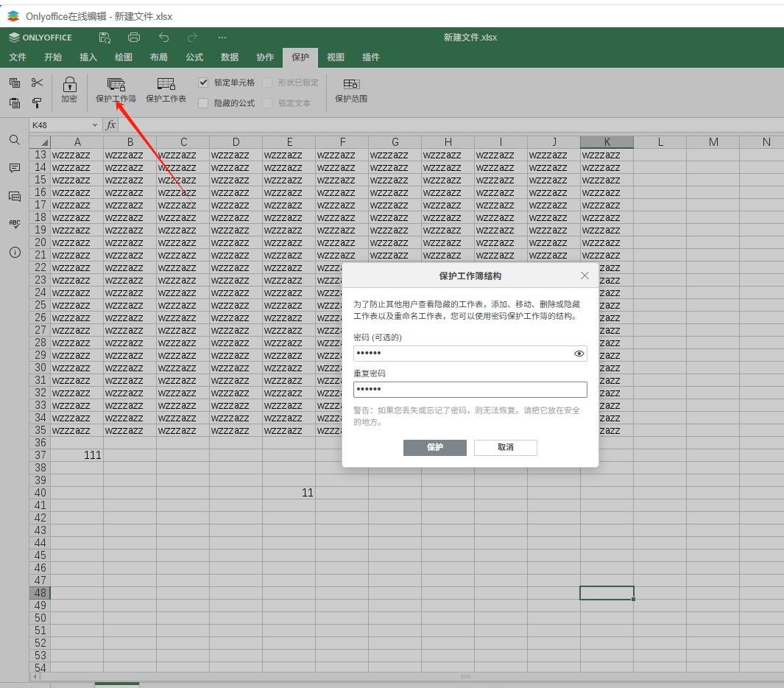Open the 保护 tab
The width and height of the screenshot is (784, 688).
(300, 57)
